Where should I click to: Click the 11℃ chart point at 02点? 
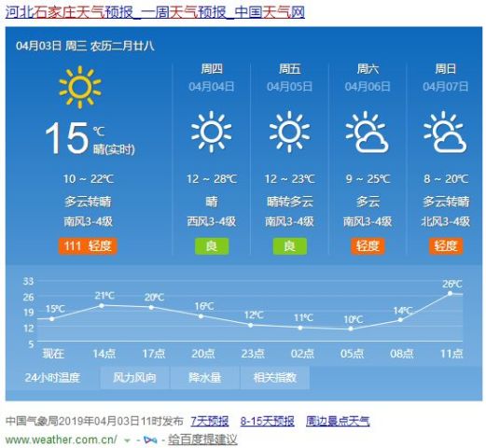pyautogui.click(x=300, y=328)
